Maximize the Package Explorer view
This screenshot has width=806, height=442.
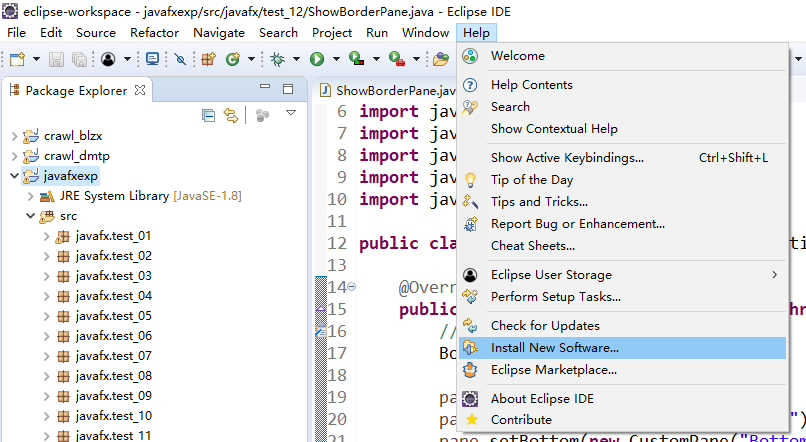click(288, 88)
